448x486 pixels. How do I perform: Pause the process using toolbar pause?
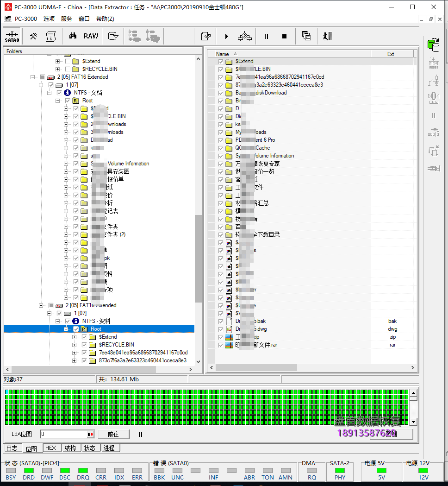click(x=266, y=36)
